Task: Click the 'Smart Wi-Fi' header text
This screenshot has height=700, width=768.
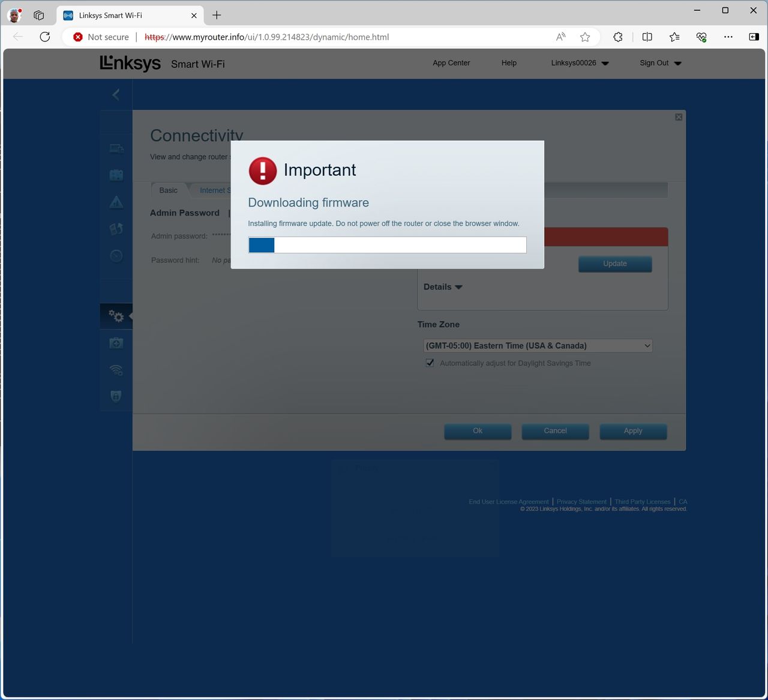Action: (198, 64)
